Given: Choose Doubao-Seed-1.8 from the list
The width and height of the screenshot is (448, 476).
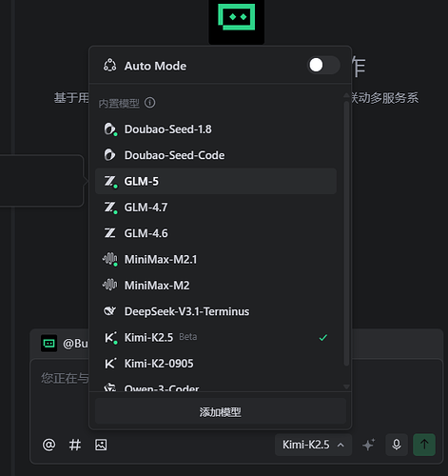Looking at the screenshot, I should [216, 129].
